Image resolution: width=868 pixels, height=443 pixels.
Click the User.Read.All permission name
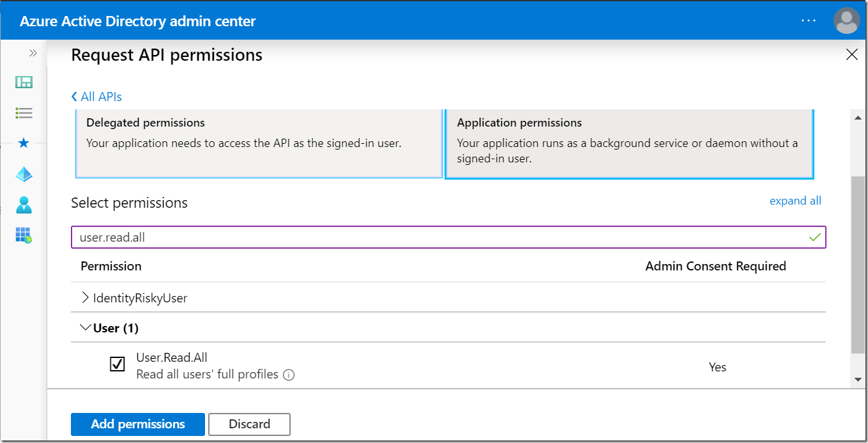[172, 358]
